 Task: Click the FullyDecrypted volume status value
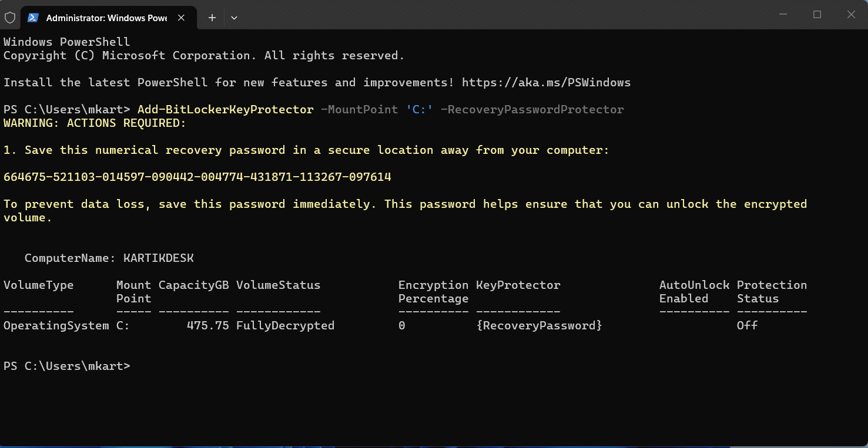[x=285, y=325]
